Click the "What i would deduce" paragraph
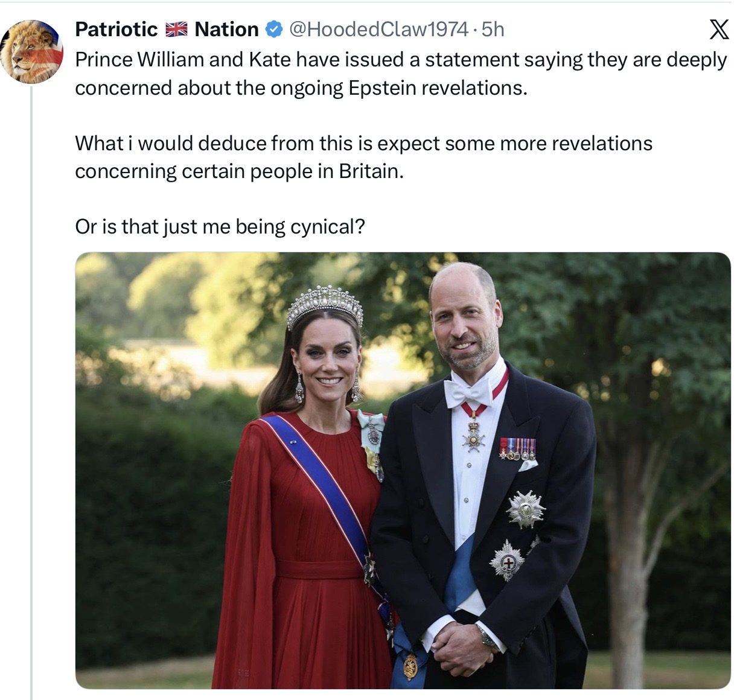This screenshot has height=700, width=737. tap(363, 144)
